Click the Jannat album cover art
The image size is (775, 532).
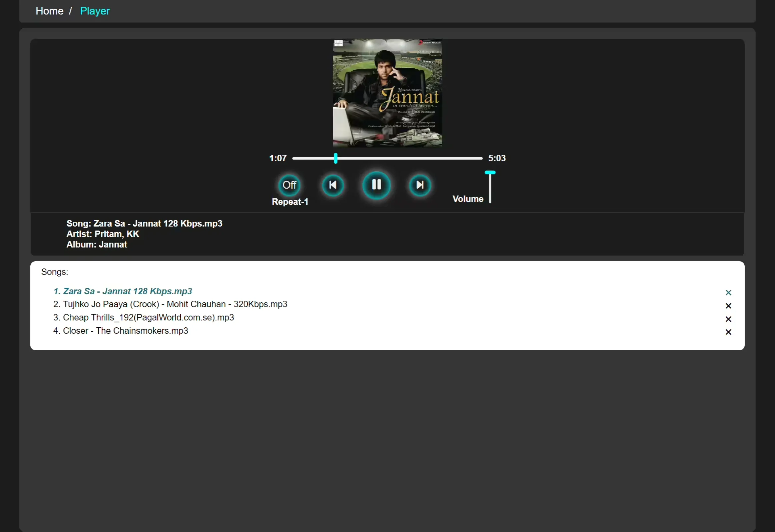pyautogui.click(x=387, y=93)
